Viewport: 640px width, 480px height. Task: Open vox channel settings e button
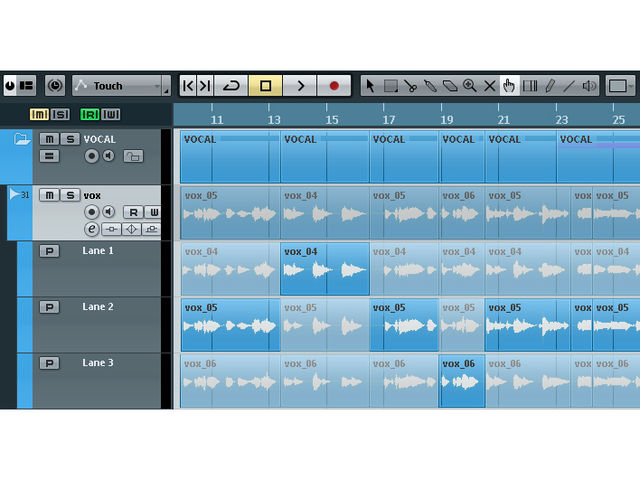91,229
